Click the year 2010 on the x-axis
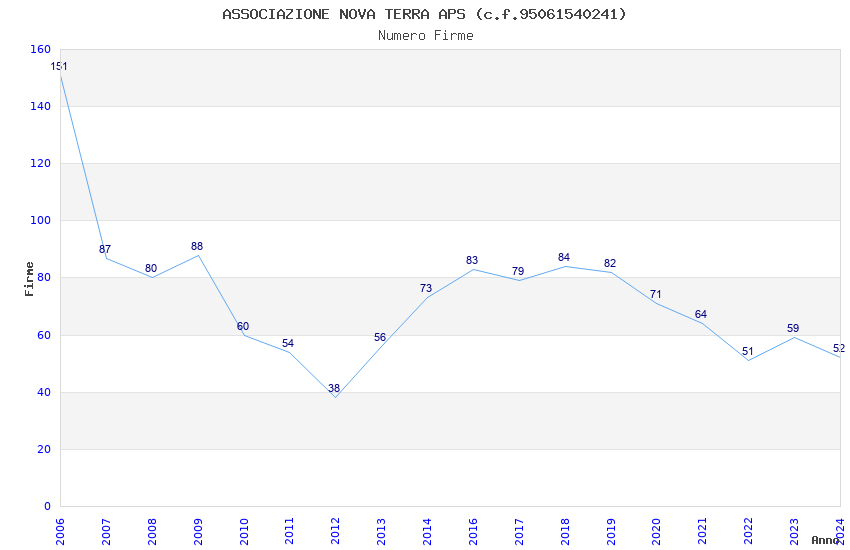The height and width of the screenshot is (550, 850). (243, 532)
